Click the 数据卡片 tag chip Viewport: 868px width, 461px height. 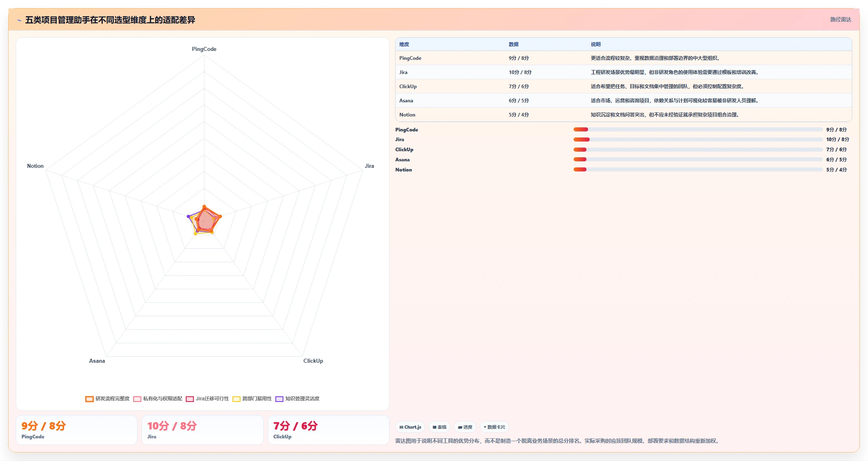point(494,427)
